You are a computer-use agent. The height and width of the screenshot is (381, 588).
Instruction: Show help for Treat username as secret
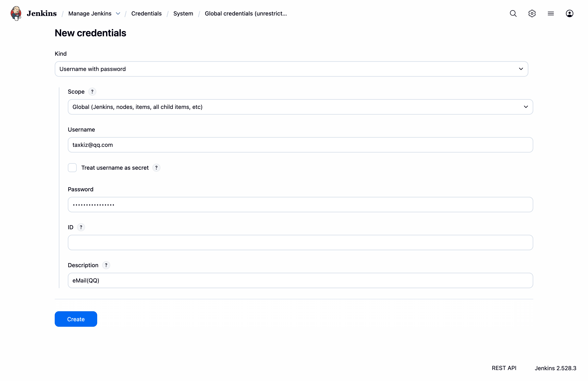pos(156,168)
